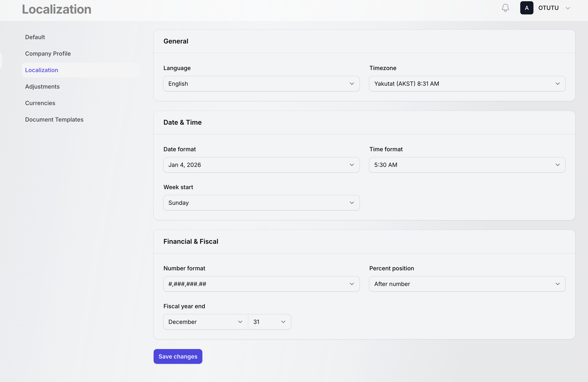Go to Default settings section

pos(35,37)
